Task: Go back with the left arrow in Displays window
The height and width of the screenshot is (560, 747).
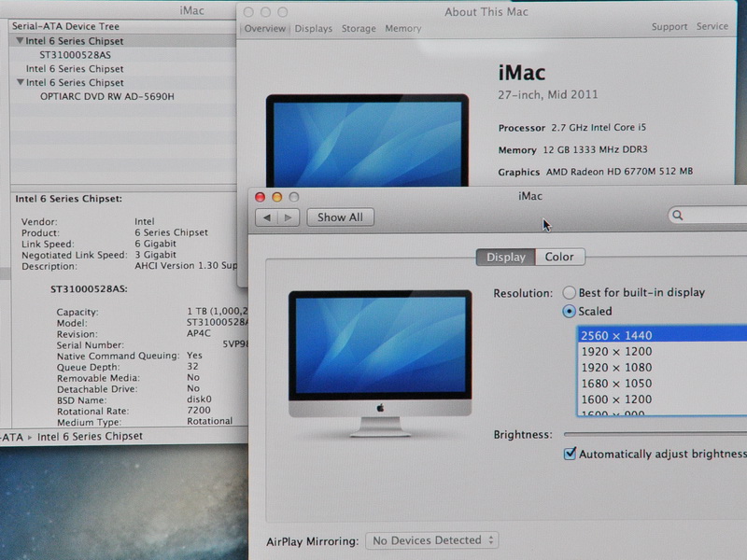Action: pyautogui.click(x=266, y=217)
